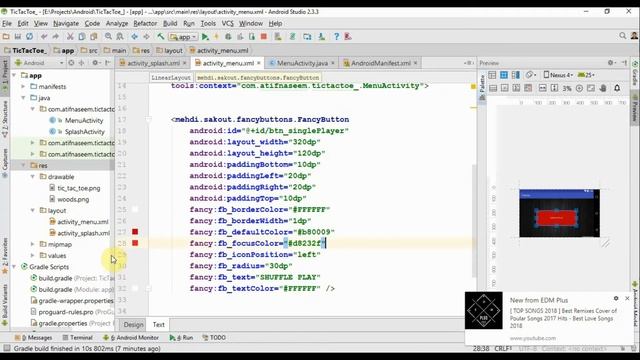Toggle Design plus Blueprint view
Screen dimensions: 640x360
coord(516,75)
